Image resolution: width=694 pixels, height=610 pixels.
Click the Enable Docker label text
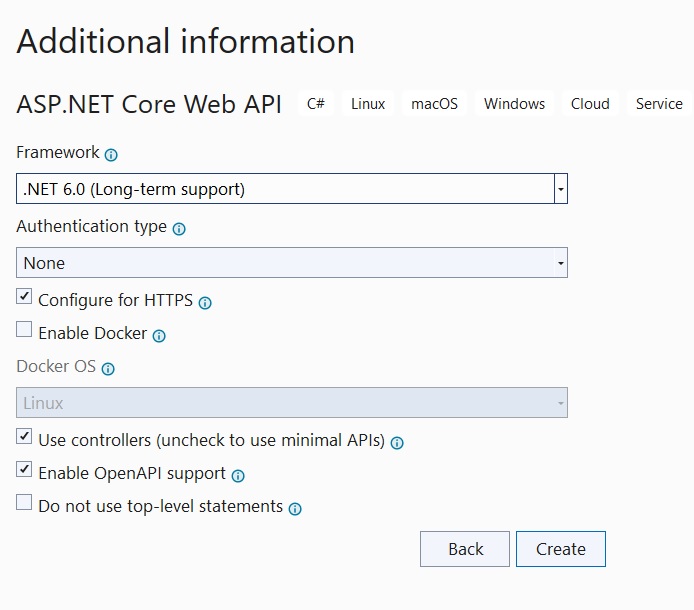click(x=93, y=333)
